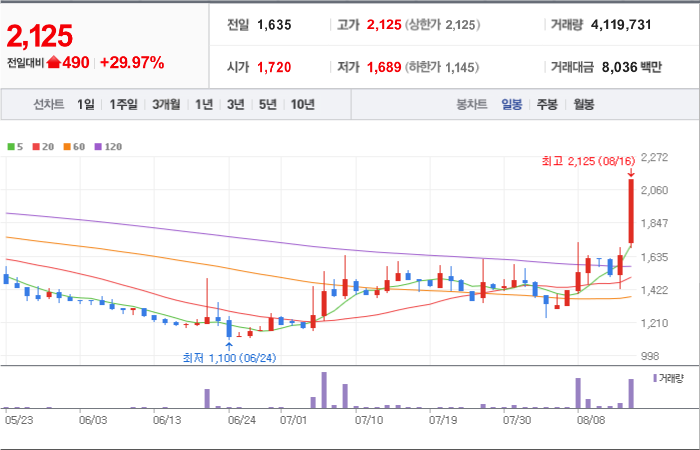Click the 상한가 2,125 text
Image resolution: width=700 pixels, height=450 pixels.
(x=442, y=25)
